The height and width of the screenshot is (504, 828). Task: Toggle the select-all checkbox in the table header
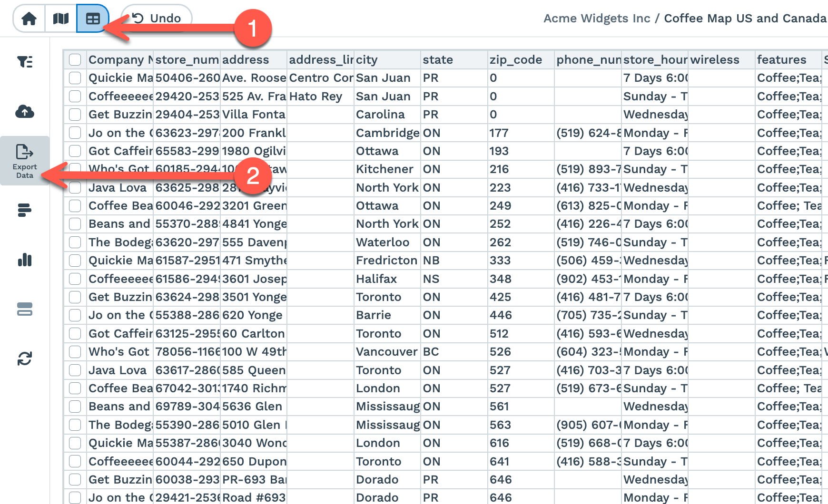pyautogui.click(x=75, y=60)
